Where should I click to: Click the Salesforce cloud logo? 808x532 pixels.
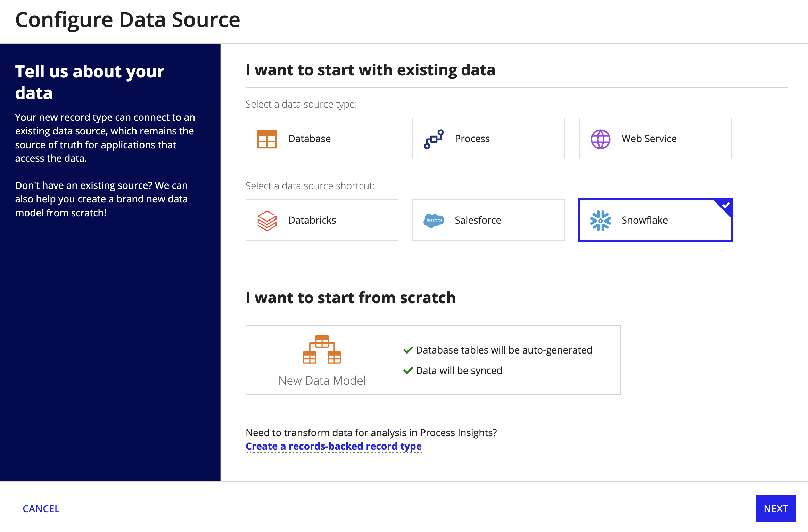(434, 221)
